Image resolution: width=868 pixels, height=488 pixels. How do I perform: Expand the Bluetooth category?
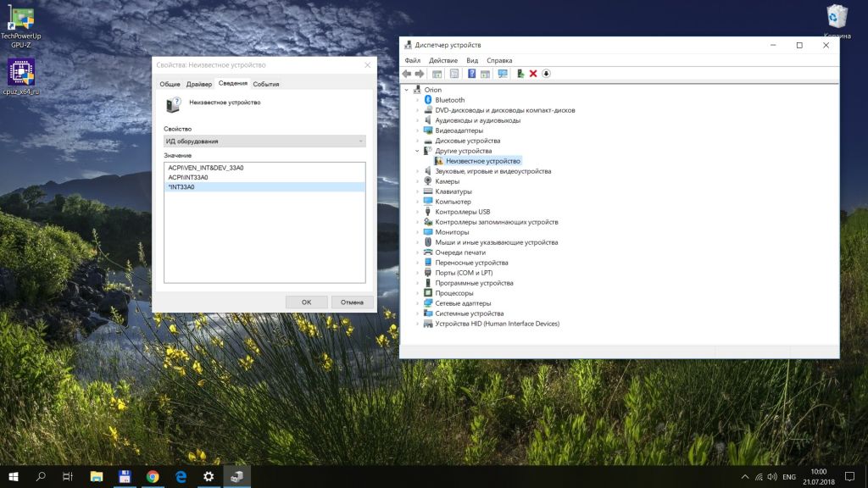click(x=417, y=100)
